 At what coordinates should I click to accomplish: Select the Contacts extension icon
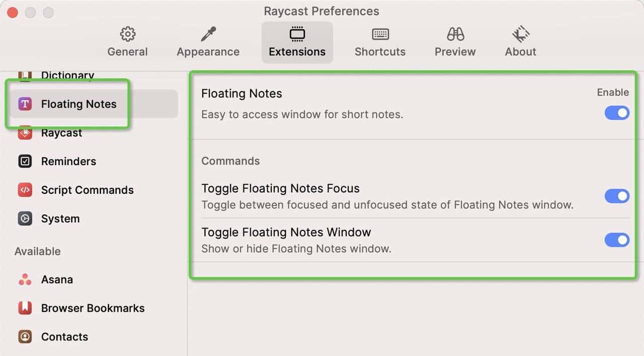(x=24, y=336)
